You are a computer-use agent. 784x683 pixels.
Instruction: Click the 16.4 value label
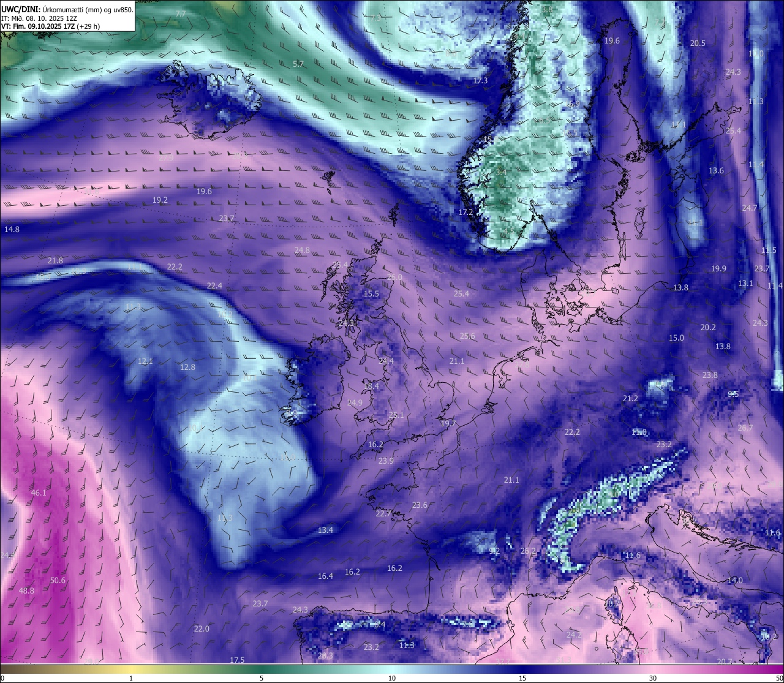[325, 576]
